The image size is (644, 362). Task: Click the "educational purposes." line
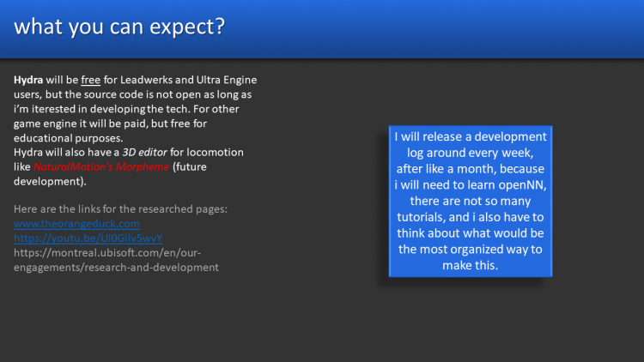click(69, 137)
